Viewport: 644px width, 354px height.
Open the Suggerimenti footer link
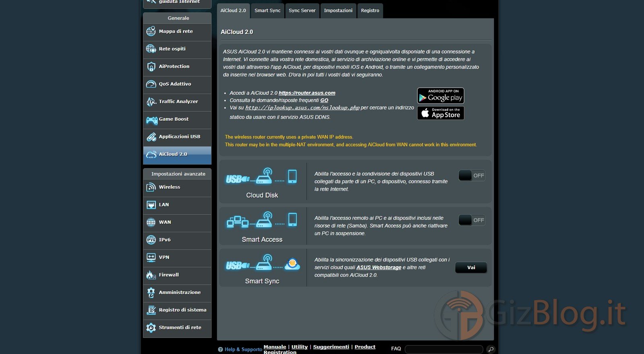click(x=331, y=347)
